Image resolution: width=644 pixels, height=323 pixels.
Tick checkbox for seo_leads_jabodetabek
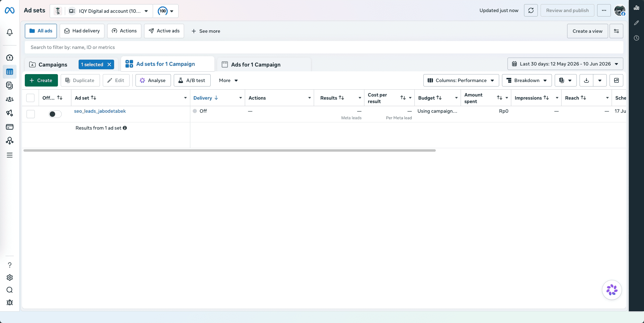[x=31, y=114]
